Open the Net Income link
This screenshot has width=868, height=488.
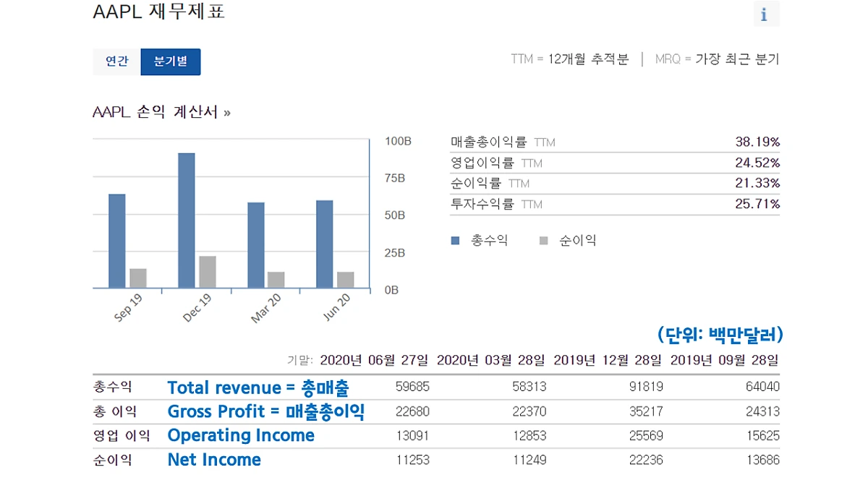coord(214,460)
